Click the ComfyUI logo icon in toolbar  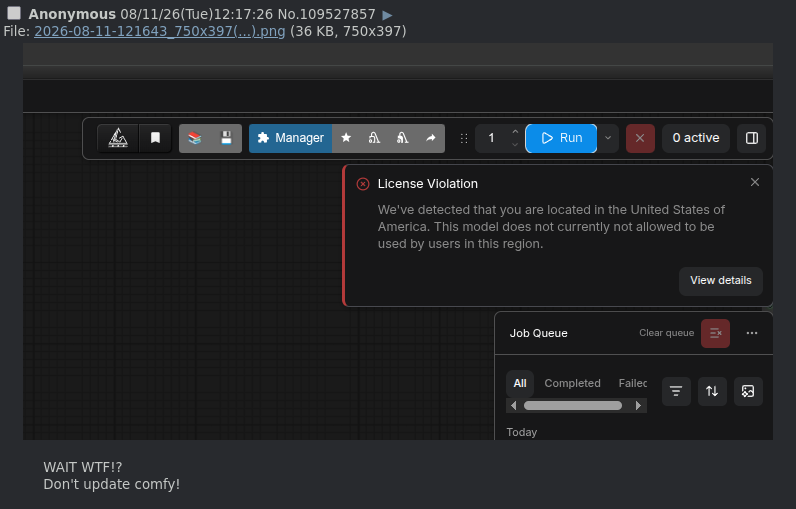(118, 138)
